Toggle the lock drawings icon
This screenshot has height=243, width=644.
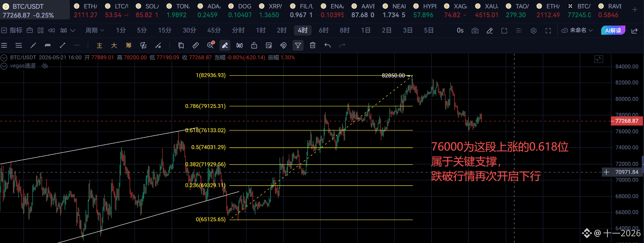point(254,45)
